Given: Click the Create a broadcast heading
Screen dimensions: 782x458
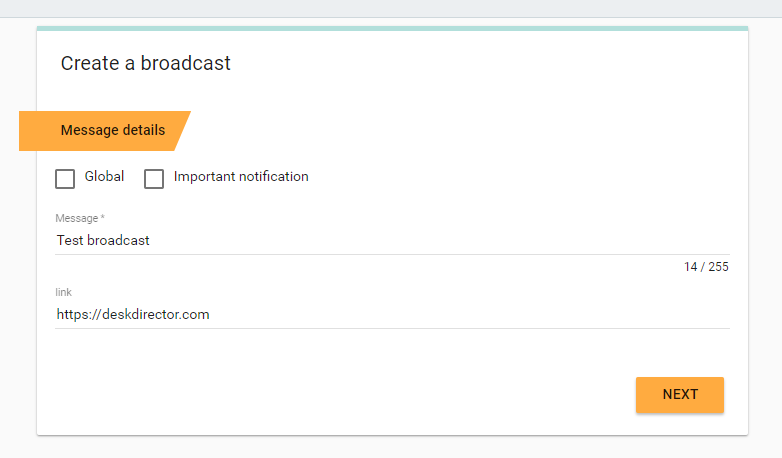Looking at the screenshot, I should (x=146, y=63).
